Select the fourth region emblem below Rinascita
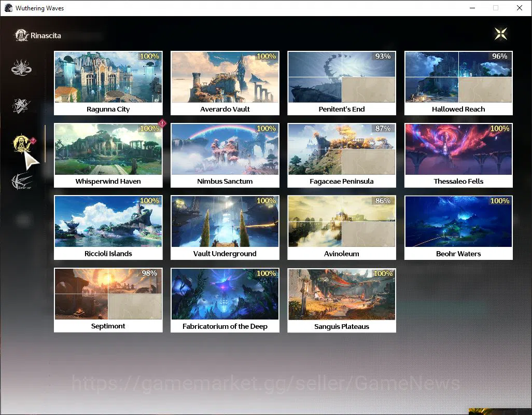This screenshot has height=415, width=532. (x=22, y=181)
